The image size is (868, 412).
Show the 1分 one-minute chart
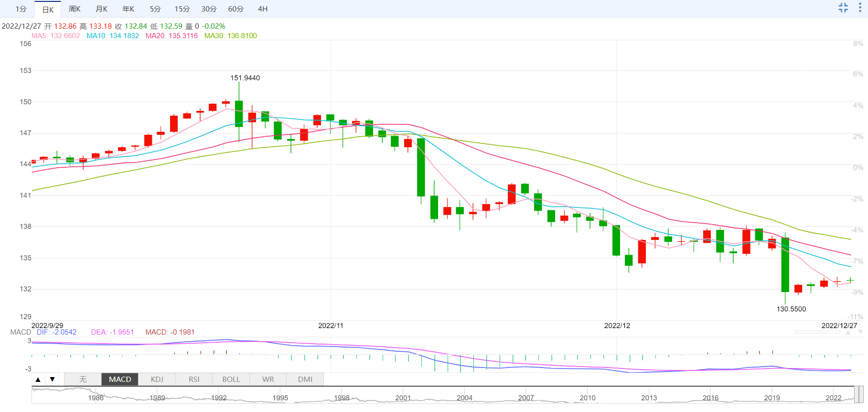click(x=21, y=9)
